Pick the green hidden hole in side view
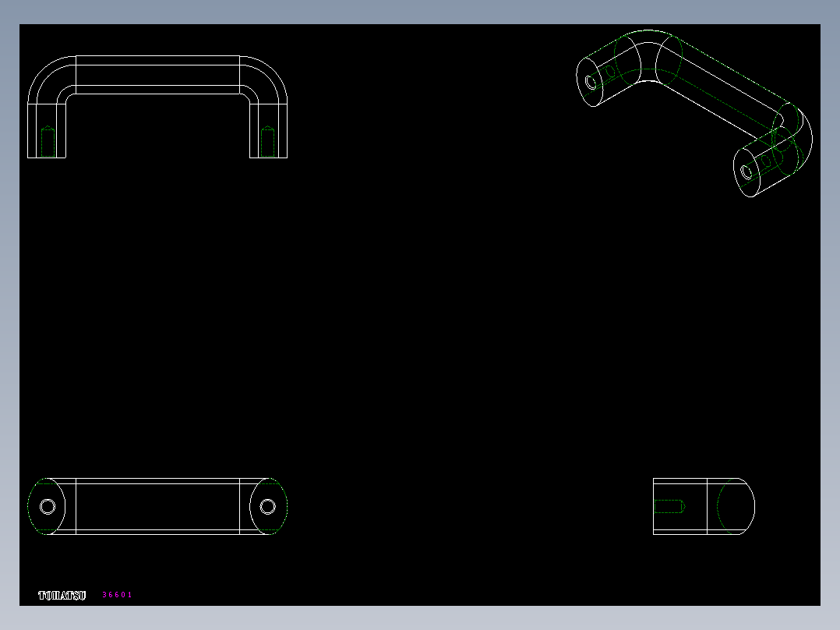The height and width of the screenshot is (630, 840). coord(669,506)
